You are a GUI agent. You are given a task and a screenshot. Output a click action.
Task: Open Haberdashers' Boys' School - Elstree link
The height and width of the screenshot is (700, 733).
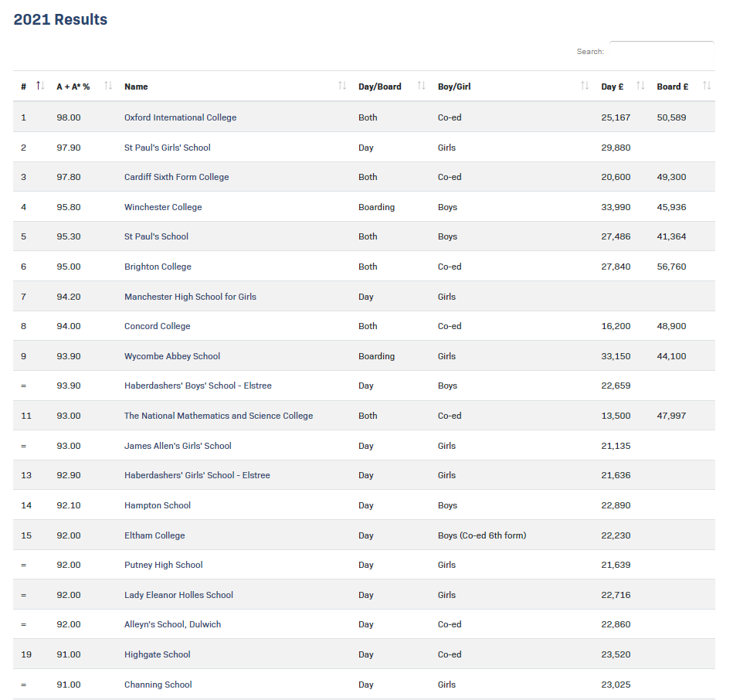[198, 386]
